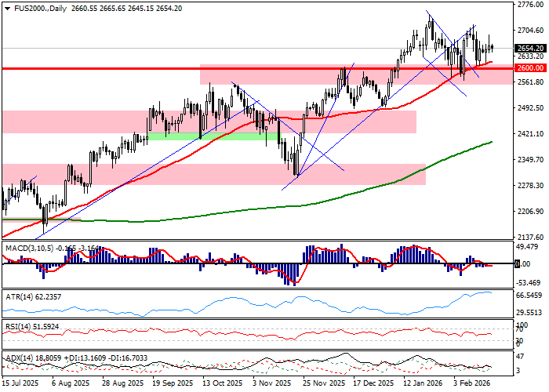The height and width of the screenshot is (392, 549).
Task: Select the green rectangle zone near 2421
Action: click(x=212, y=136)
